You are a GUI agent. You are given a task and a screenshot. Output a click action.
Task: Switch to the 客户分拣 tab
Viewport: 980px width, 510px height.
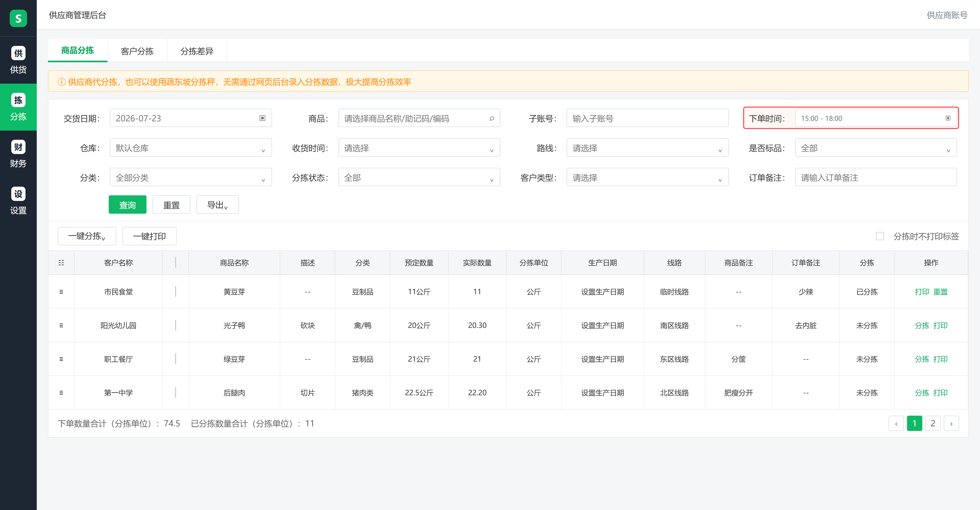pyautogui.click(x=137, y=51)
